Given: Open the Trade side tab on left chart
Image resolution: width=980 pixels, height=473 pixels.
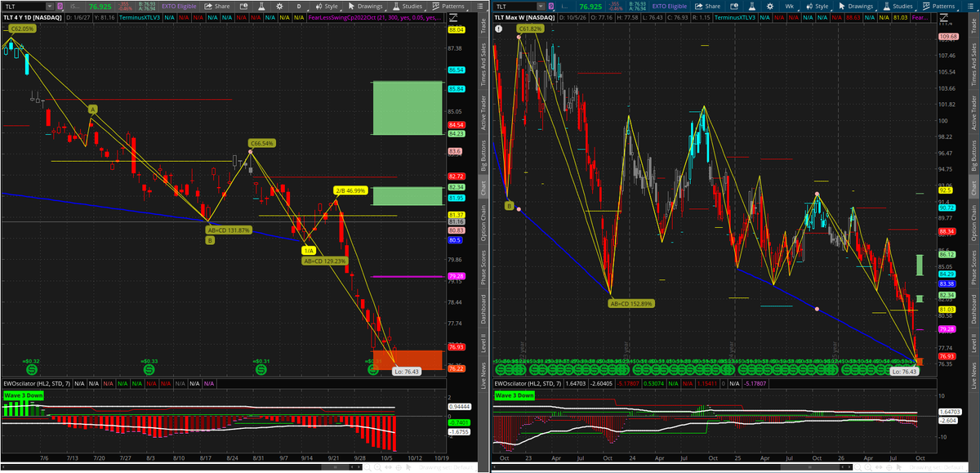Looking at the screenshot, I should 483,25.
